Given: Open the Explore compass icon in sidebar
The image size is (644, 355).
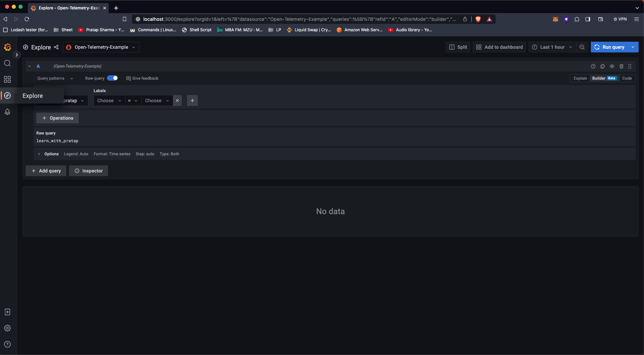Looking at the screenshot, I should (7, 95).
